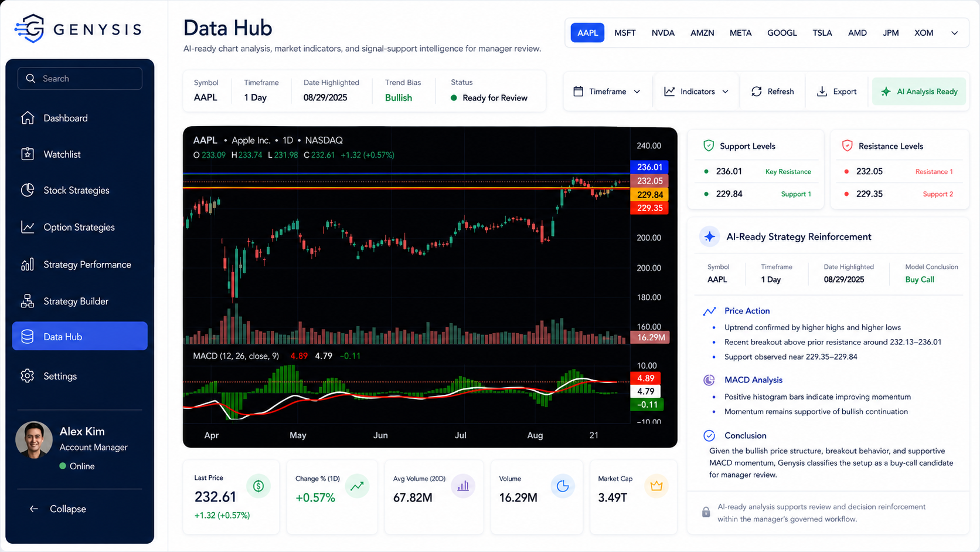Switch to the AMZN ticker tab
Image resolution: width=980 pixels, height=552 pixels.
click(702, 33)
